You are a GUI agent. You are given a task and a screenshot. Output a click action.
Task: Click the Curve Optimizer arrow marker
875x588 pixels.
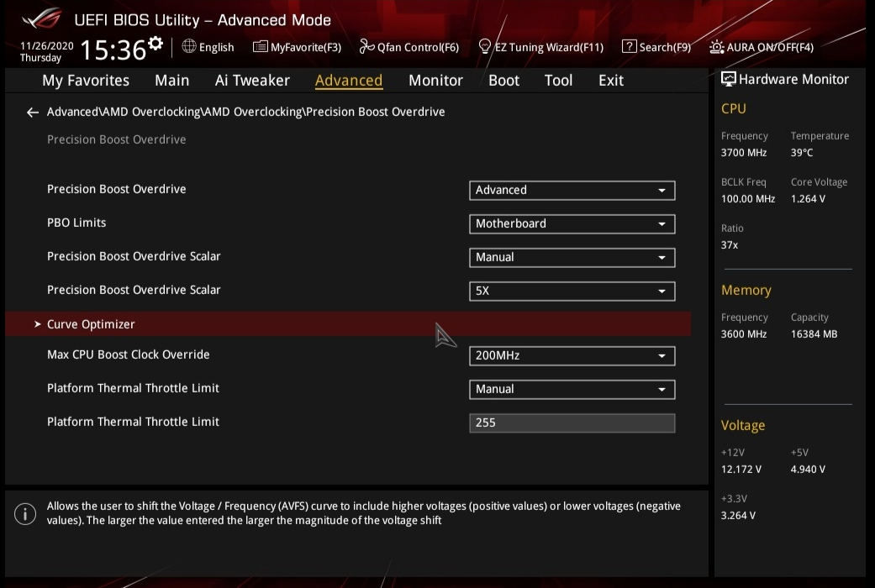coord(37,324)
